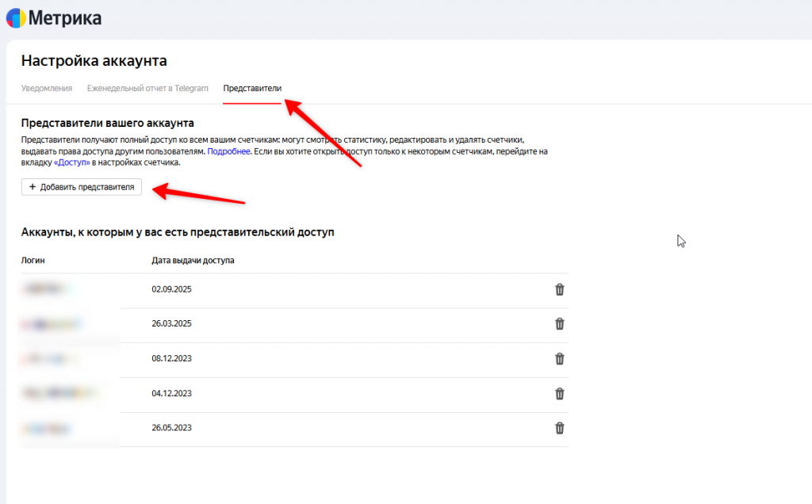Screen dimensions: 812x504
Task: Open the Подробнее link
Action: tap(229, 151)
